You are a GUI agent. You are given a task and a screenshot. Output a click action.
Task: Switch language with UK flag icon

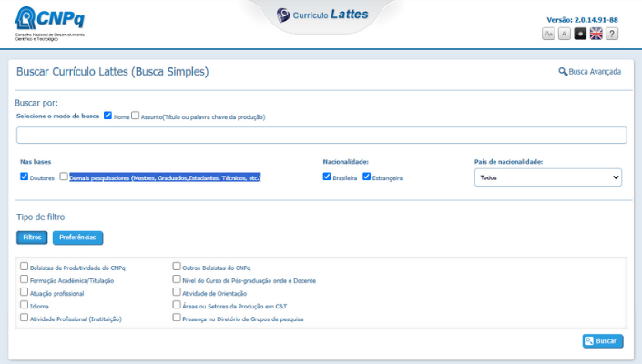(596, 34)
